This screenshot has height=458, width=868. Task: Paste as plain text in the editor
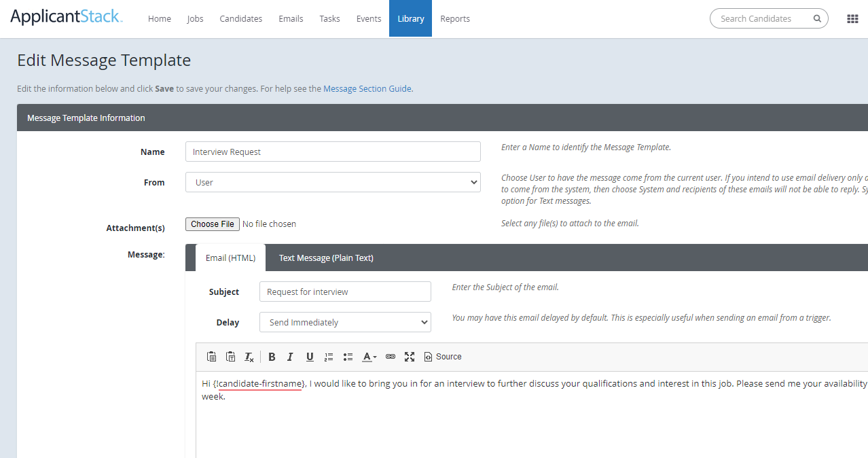(230, 356)
